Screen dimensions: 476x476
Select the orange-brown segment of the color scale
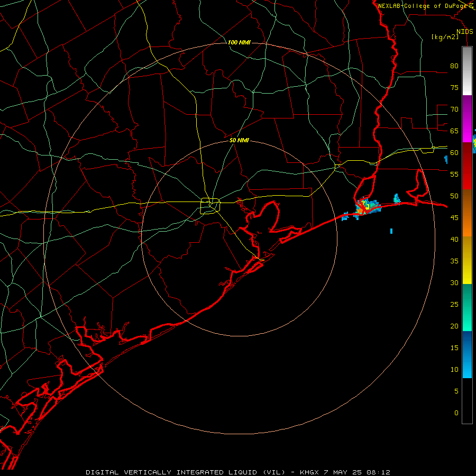(x=467, y=213)
